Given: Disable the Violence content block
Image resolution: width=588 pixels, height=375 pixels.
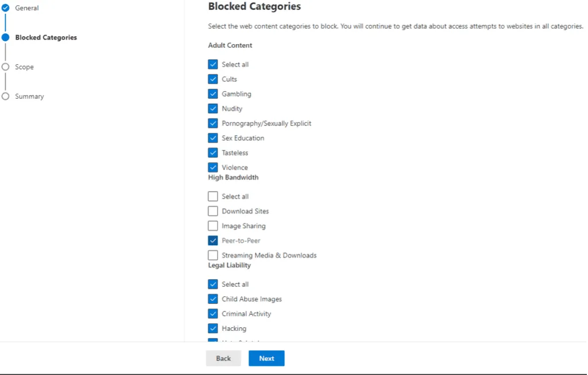Looking at the screenshot, I should pyautogui.click(x=213, y=167).
